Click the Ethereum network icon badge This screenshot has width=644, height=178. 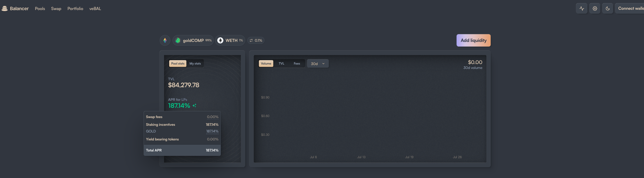(x=165, y=40)
